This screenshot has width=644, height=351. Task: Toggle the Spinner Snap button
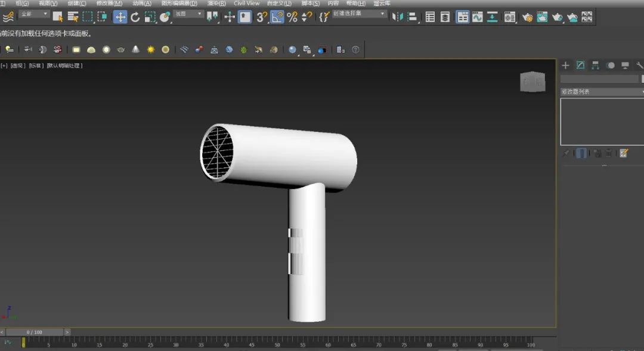point(307,17)
